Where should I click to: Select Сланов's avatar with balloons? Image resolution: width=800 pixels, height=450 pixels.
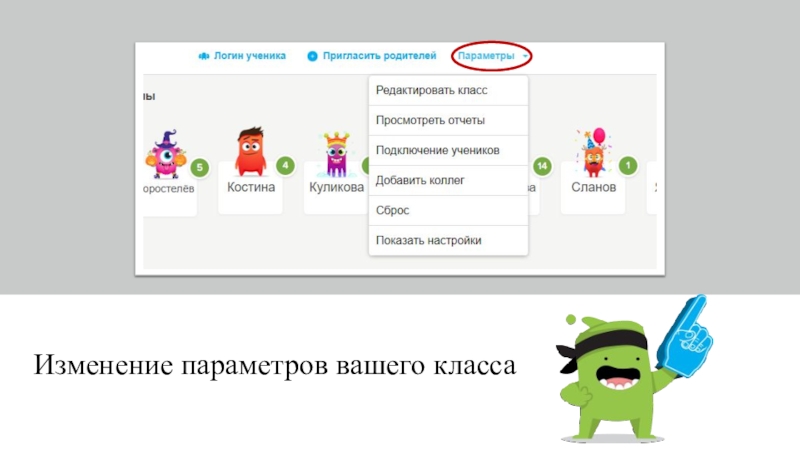coord(593,153)
